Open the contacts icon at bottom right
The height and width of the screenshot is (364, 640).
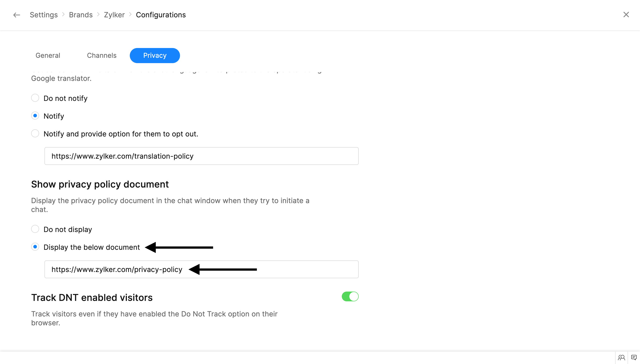pos(621,358)
